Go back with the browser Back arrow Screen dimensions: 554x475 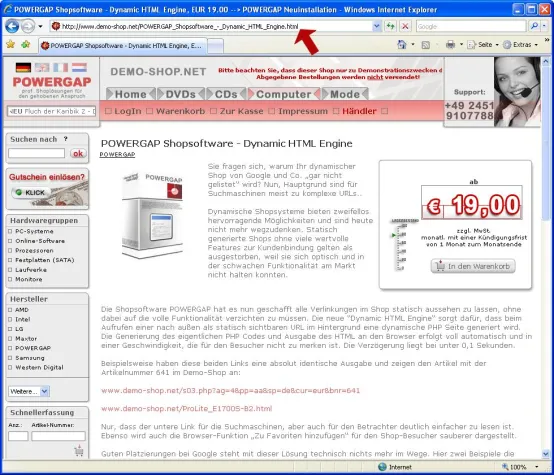[x=12, y=26]
